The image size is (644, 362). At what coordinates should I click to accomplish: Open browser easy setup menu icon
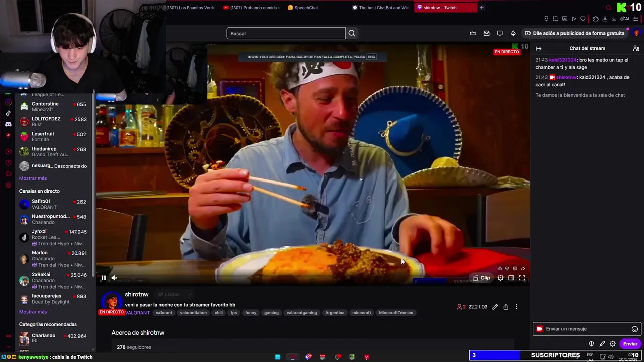635,19
